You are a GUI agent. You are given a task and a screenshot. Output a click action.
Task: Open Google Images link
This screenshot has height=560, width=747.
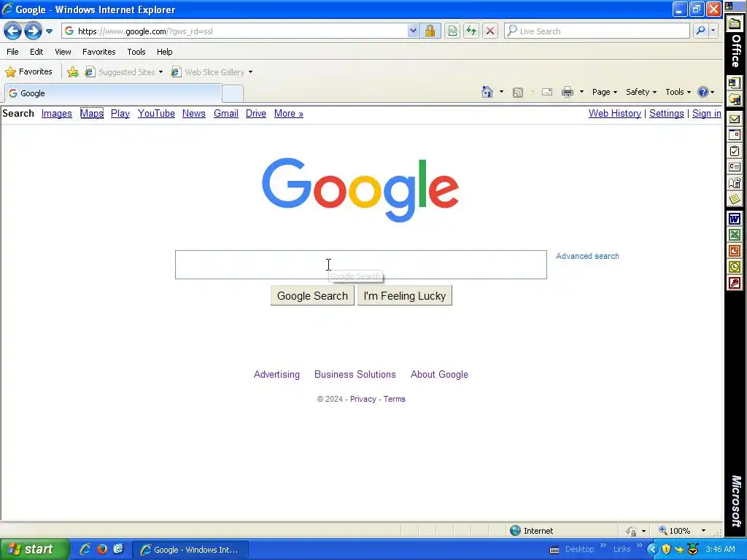[57, 113]
